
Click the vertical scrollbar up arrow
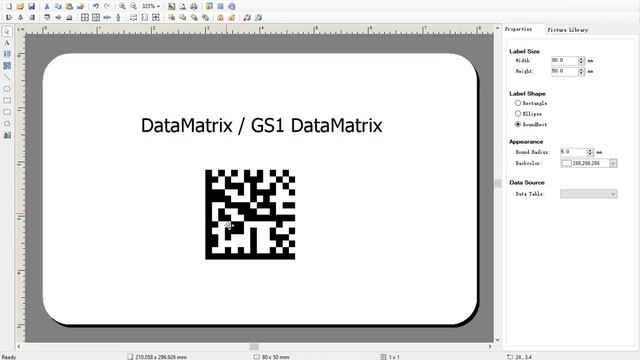498,28
